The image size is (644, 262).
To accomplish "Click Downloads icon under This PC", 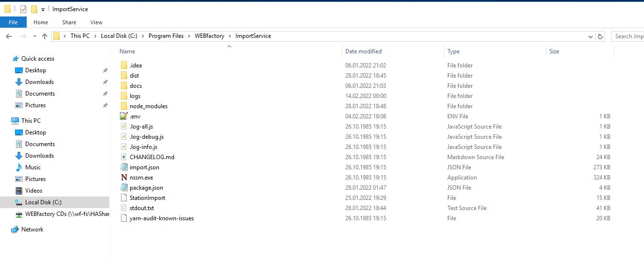I will point(19,156).
